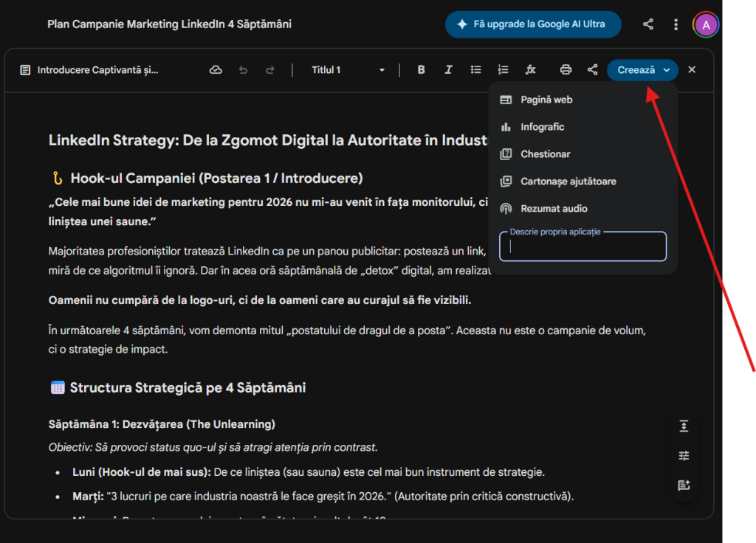Open the Titlul 1 style dropdown
Screen dimensions: 756x543
348,70
